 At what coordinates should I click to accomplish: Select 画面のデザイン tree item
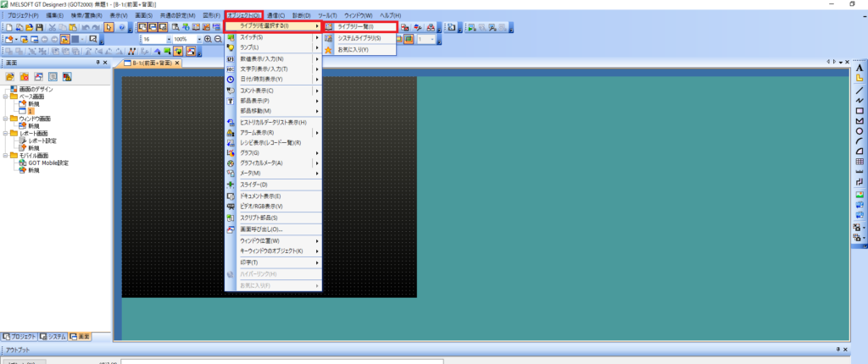tap(36, 89)
